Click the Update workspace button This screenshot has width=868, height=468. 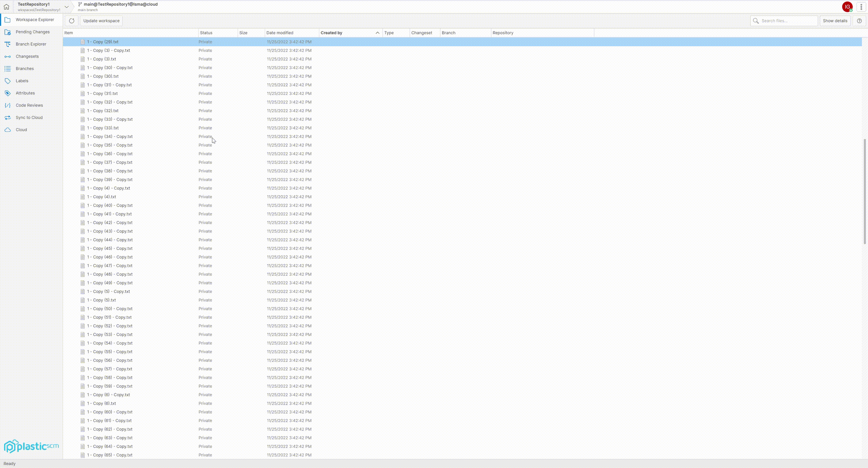[101, 21]
